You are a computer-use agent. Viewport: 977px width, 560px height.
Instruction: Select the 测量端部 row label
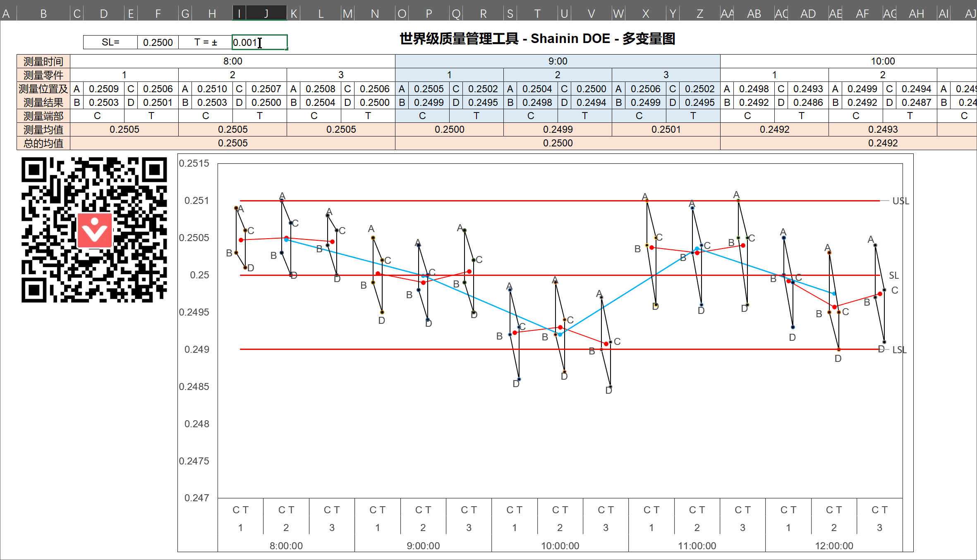coord(43,116)
